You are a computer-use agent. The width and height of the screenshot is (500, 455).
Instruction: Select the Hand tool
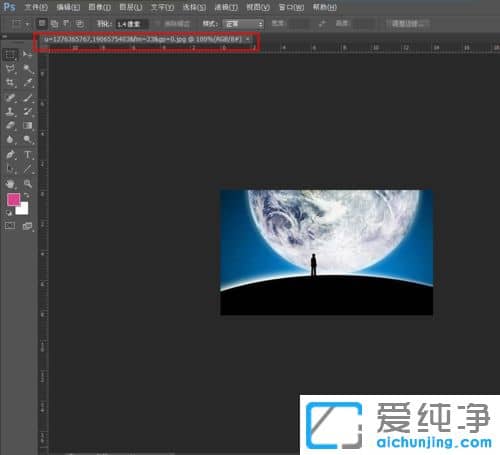point(10,184)
